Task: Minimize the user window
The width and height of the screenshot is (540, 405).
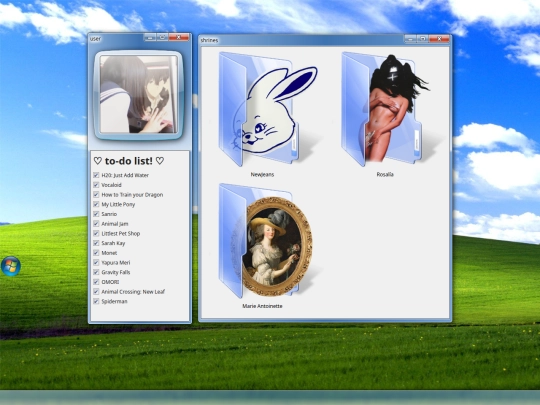Action: coord(150,37)
